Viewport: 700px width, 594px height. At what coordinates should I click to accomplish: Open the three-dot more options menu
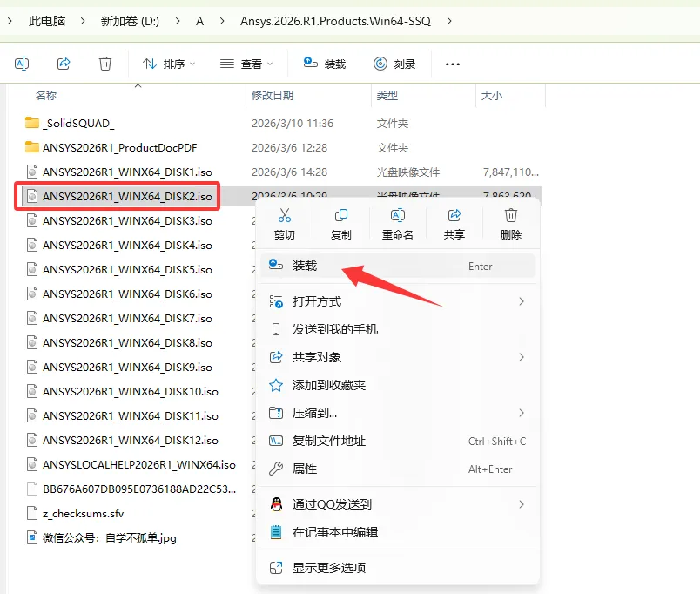[x=452, y=64]
